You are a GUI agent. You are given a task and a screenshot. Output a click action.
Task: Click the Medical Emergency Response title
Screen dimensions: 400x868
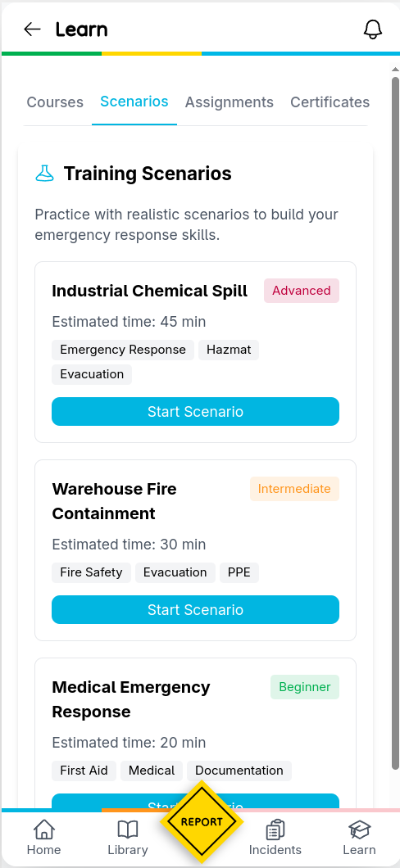(x=131, y=699)
